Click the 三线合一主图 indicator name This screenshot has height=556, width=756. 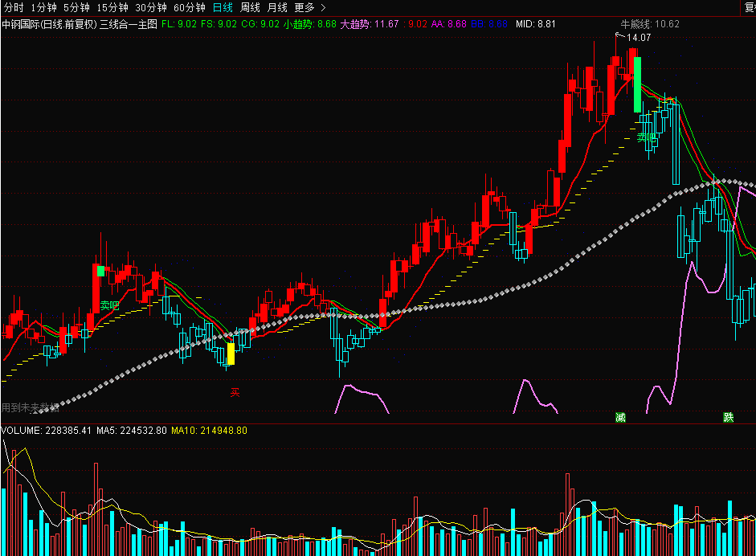(x=129, y=24)
